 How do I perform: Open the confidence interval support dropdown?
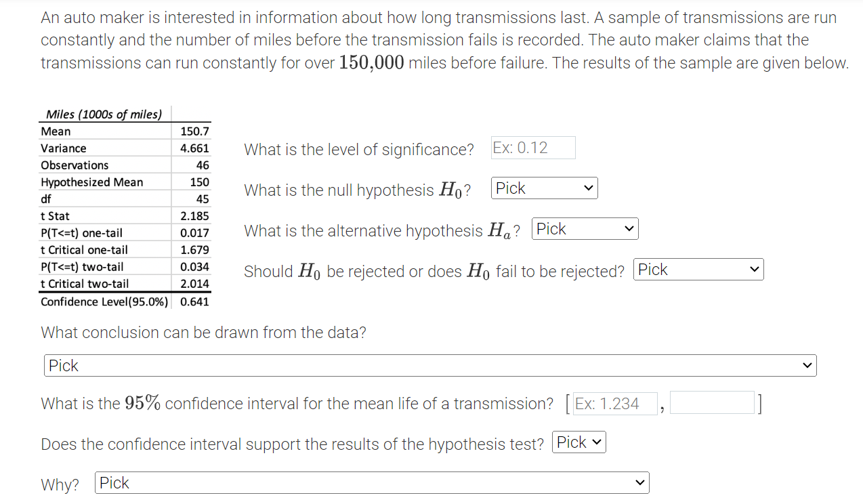(x=579, y=442)
